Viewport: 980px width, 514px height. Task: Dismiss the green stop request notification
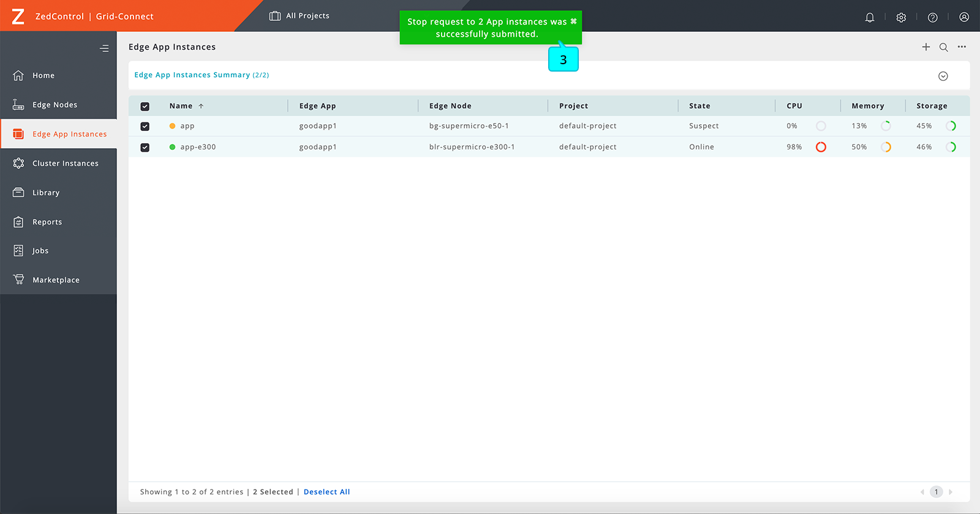tap(573, 21)
